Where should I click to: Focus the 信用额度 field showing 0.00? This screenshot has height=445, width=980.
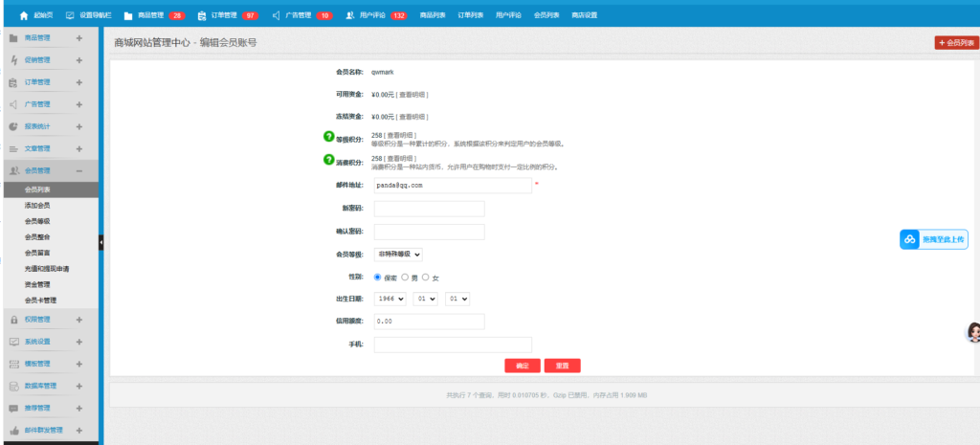point(430,322)
